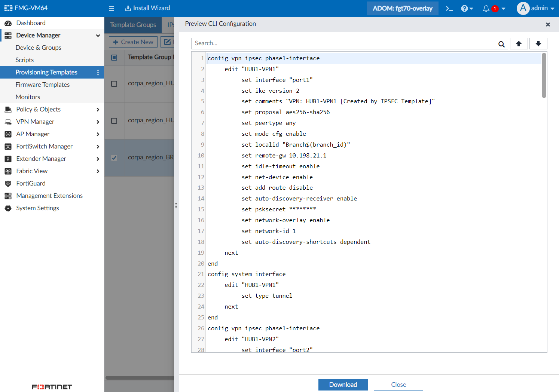Launch the Install Wizard
The width and height of the screenshot is (559, 392).
147,8
